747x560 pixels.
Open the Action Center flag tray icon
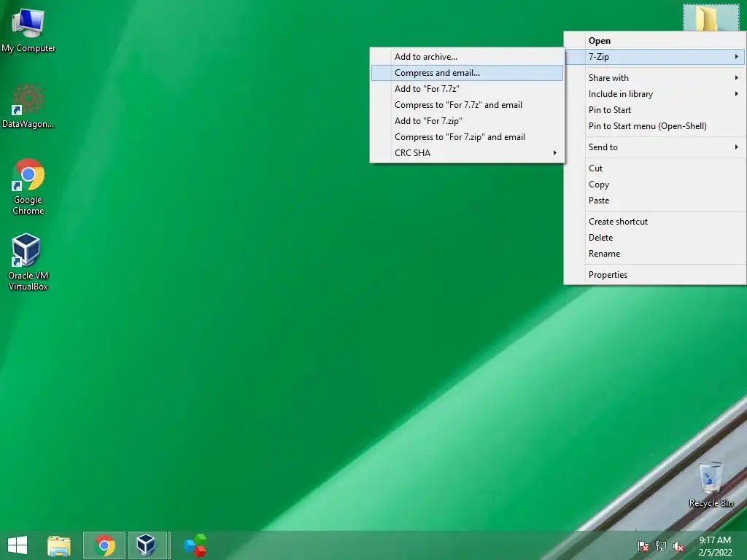click(643, 545)
